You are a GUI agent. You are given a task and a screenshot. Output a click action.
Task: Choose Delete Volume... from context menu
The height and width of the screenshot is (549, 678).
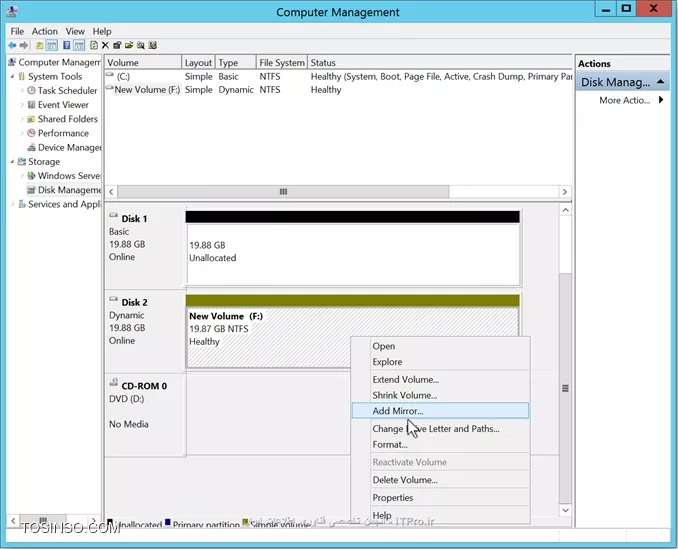point(440,480)
